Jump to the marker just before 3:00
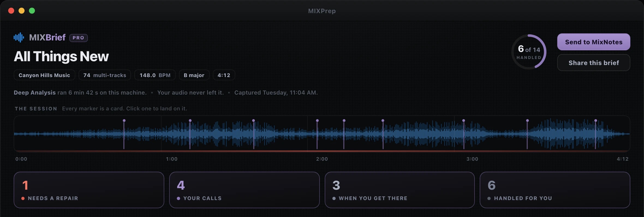The width and height of the screenshot is (644, 217). (464, 134)
